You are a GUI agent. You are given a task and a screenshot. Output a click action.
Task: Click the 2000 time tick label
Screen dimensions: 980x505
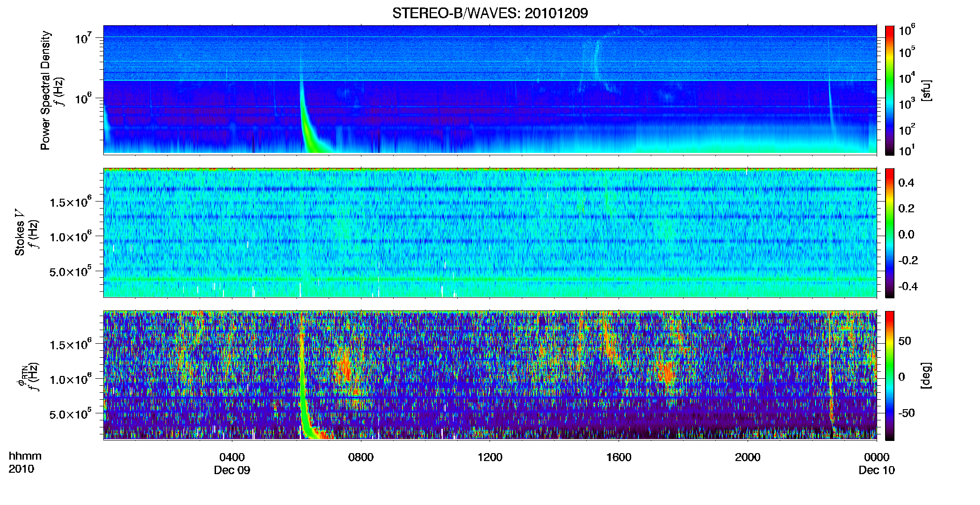click(748, 457)
